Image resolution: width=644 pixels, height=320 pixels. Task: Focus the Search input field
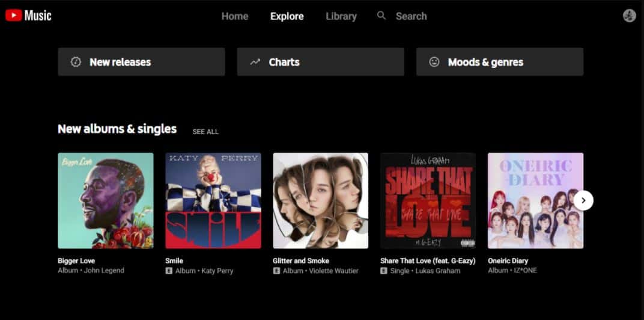411,16
